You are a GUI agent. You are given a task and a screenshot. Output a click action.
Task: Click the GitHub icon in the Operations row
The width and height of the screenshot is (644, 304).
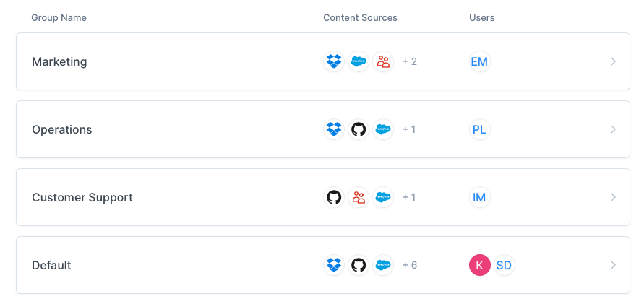(359, 129)
